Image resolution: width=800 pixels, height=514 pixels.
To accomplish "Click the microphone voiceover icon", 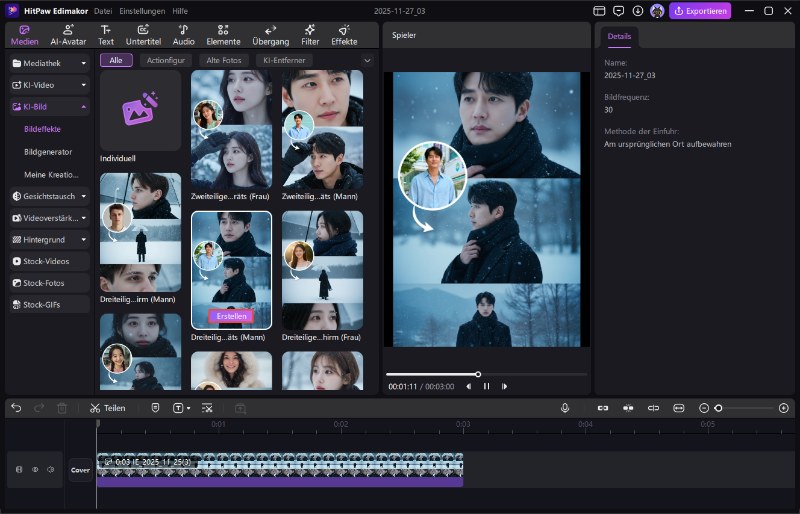I will [x=565, y=408].
